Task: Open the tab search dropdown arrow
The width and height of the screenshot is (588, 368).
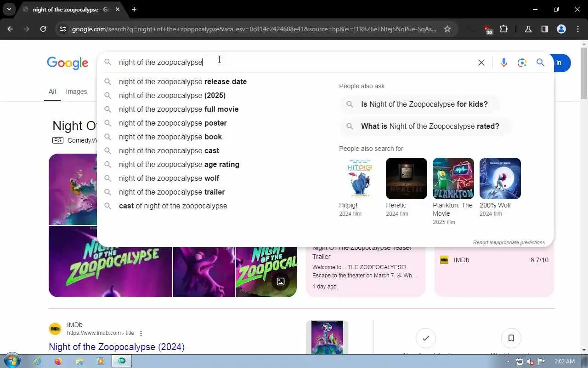Action: (x=9, y=9)
